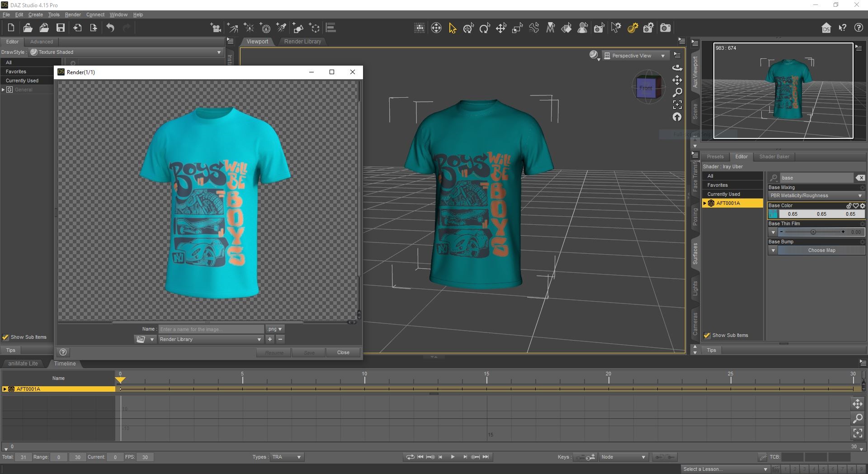868x474 pixels.
Task: Open the DrawStyle Texture Shaded dropdown
Action: (x=127, y=52)
